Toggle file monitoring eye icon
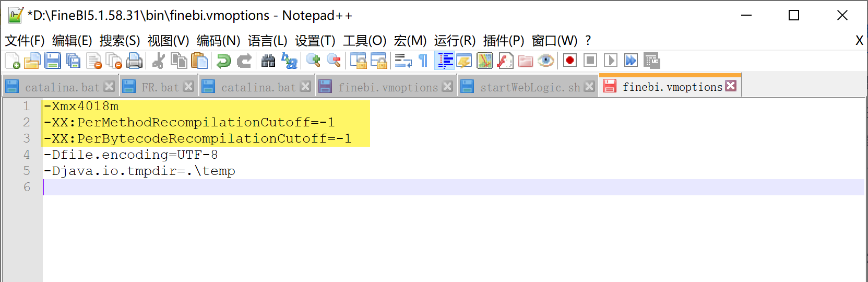Viewport: 868px width, 282px height. tap(546, 61)
